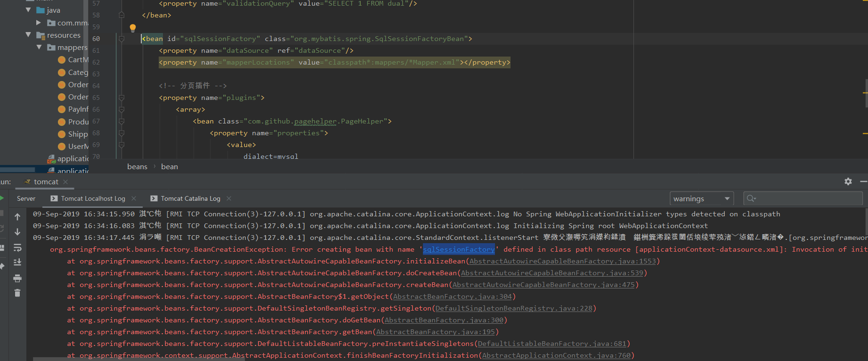Click the CartM mapper file icon
This screenshot has height=361, width=868.
pyautogui.click(x=62, y=60)
